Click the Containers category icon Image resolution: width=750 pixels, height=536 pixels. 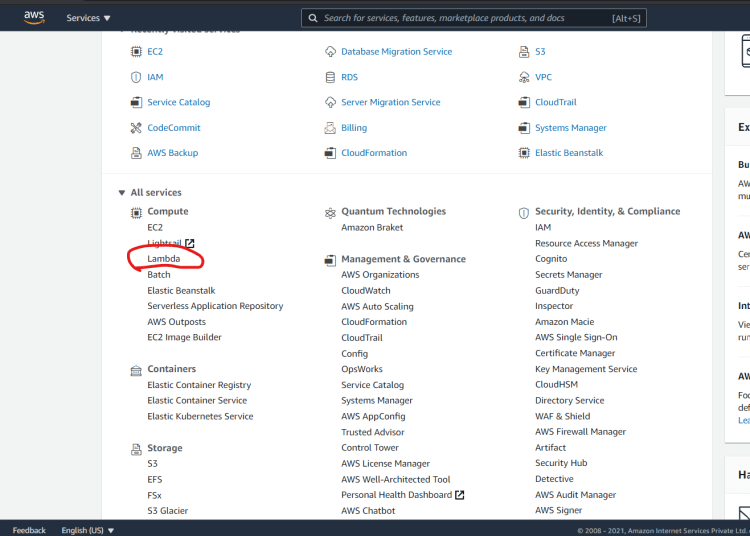(x=136, y=371)
